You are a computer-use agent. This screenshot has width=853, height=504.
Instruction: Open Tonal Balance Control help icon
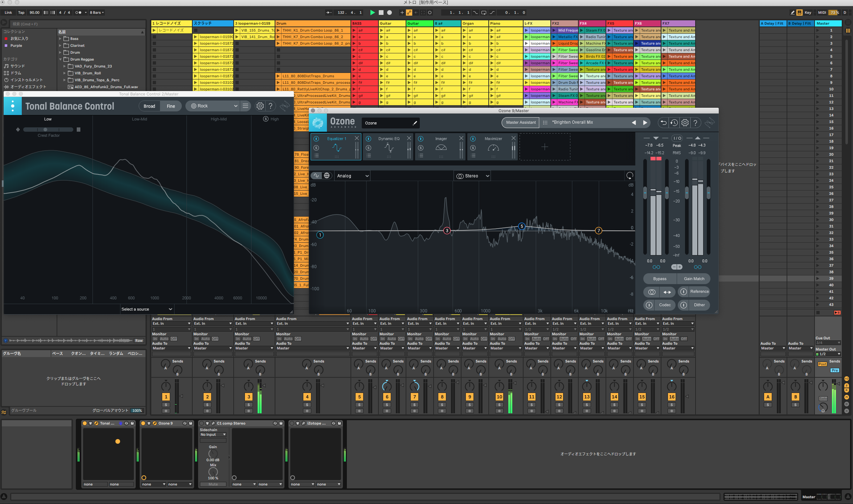click(x=270, y=106)
